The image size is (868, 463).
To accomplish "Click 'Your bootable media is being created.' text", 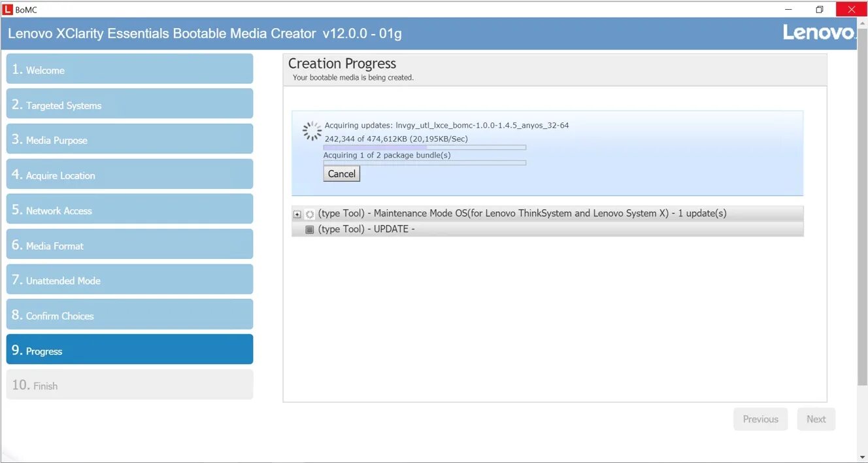I will (353, 77).
